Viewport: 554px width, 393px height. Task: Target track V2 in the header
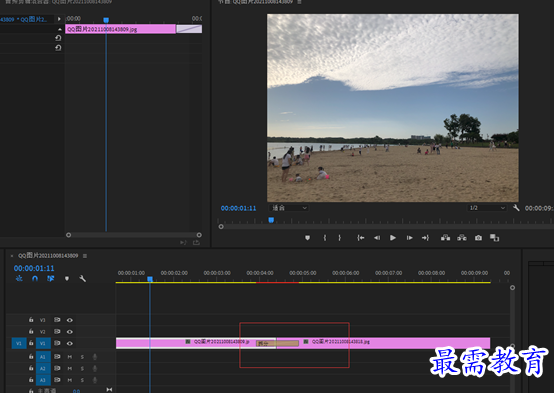[x=42, y=332]
